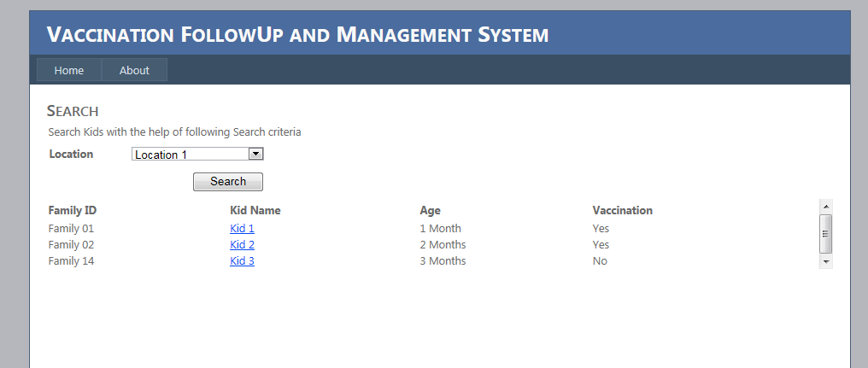Select the Family 01 cell
This screenshot has height=368, width=868.
(71, 228)
